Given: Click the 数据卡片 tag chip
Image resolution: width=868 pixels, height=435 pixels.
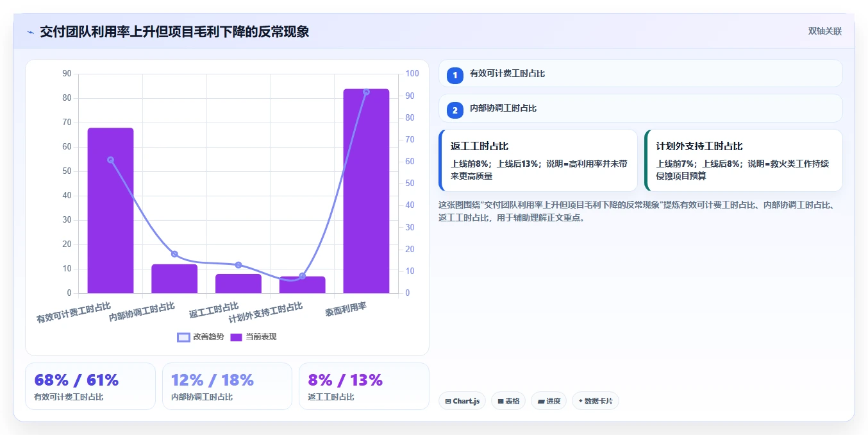Looking at the screenshot, I should (596, 401).
